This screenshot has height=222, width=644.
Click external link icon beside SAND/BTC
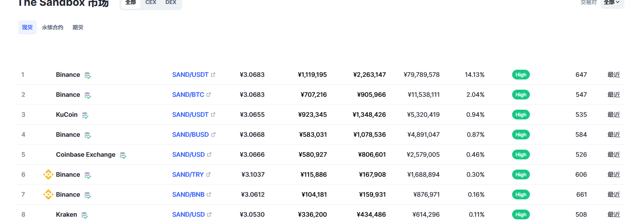coord(209,95)
